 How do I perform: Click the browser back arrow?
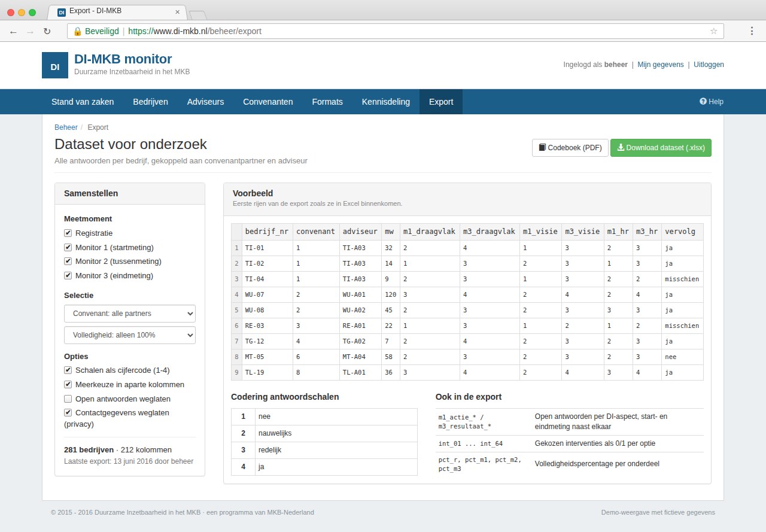[13, 31]
